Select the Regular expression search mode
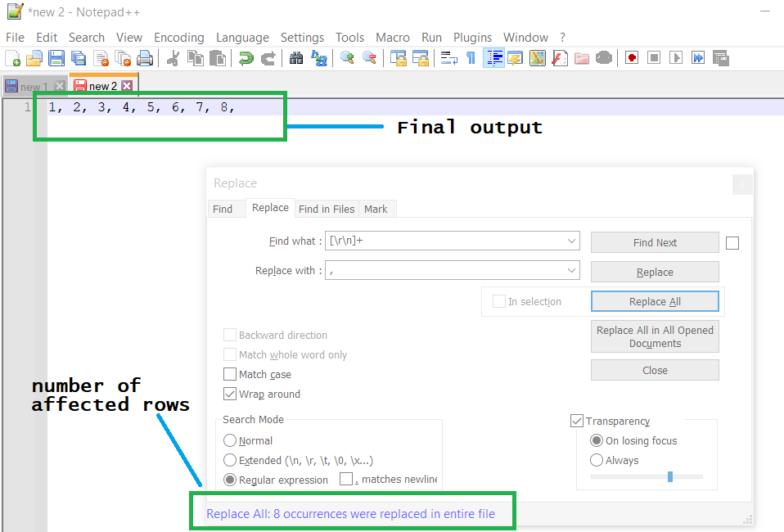The image size is (784, 532). [x=230, y=480]
